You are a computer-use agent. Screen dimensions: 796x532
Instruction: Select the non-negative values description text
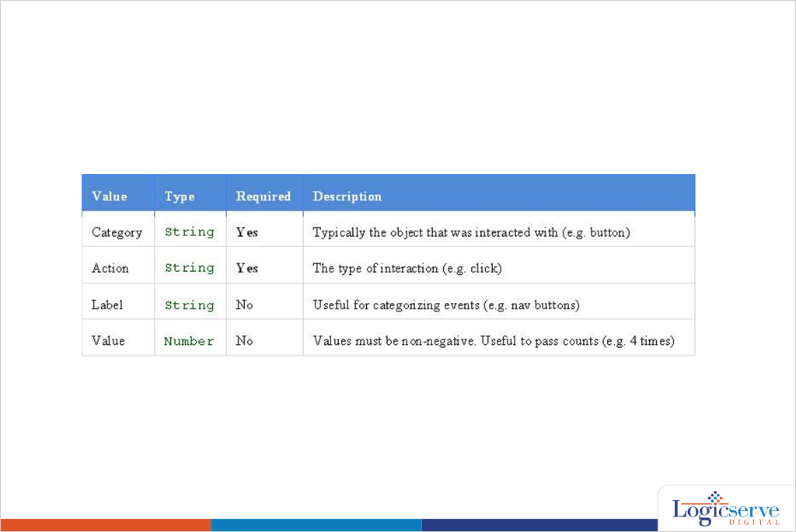494,340
